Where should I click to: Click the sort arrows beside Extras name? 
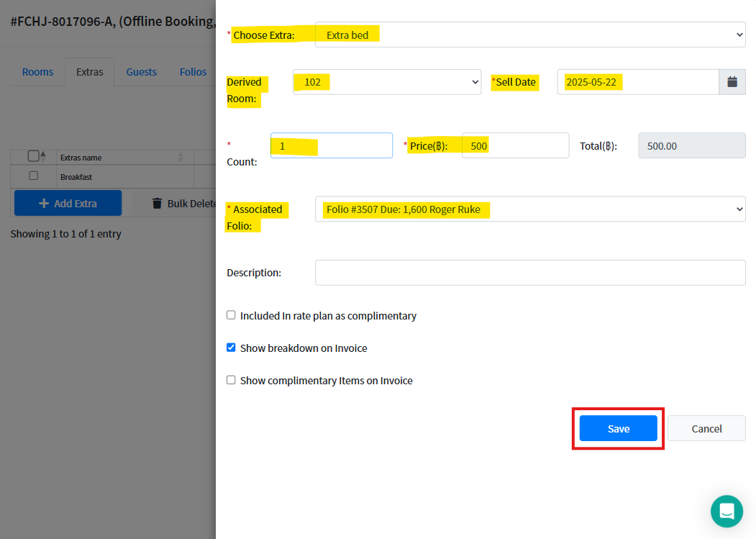point(181,157)
